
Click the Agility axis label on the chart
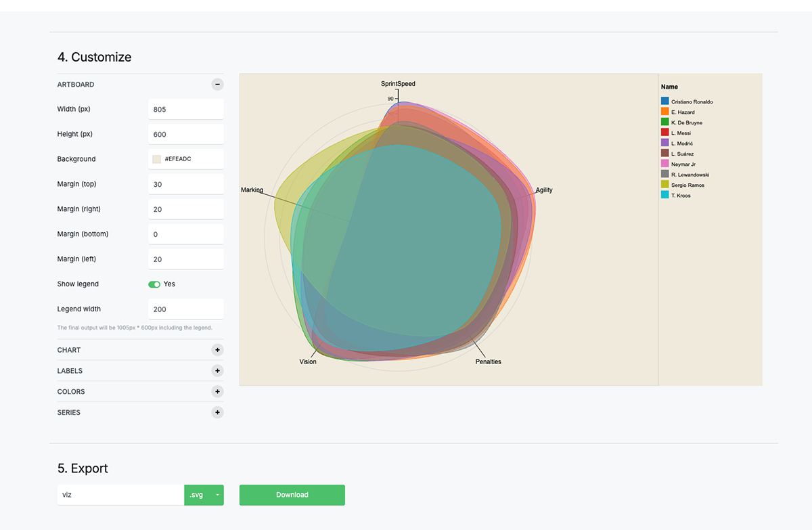point(543,190)
